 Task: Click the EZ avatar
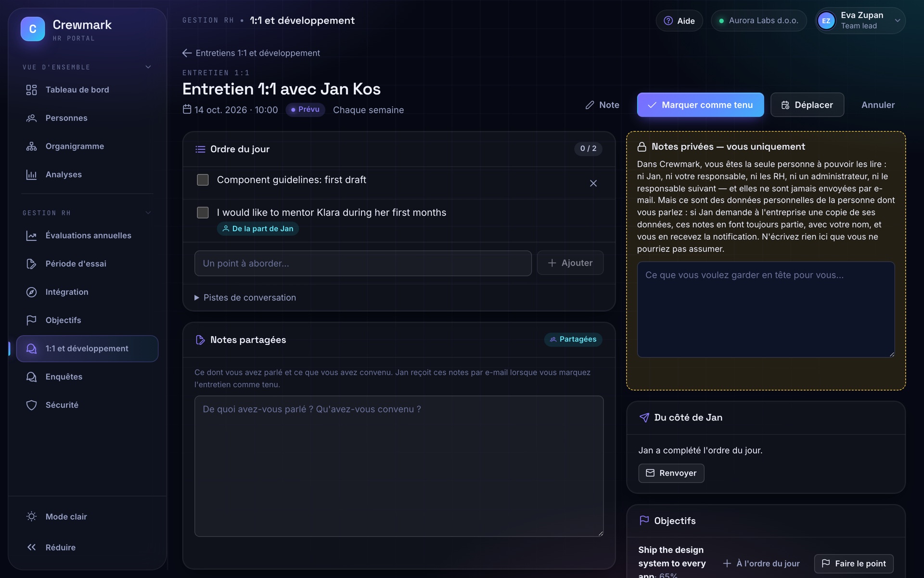tap(826, 21)
